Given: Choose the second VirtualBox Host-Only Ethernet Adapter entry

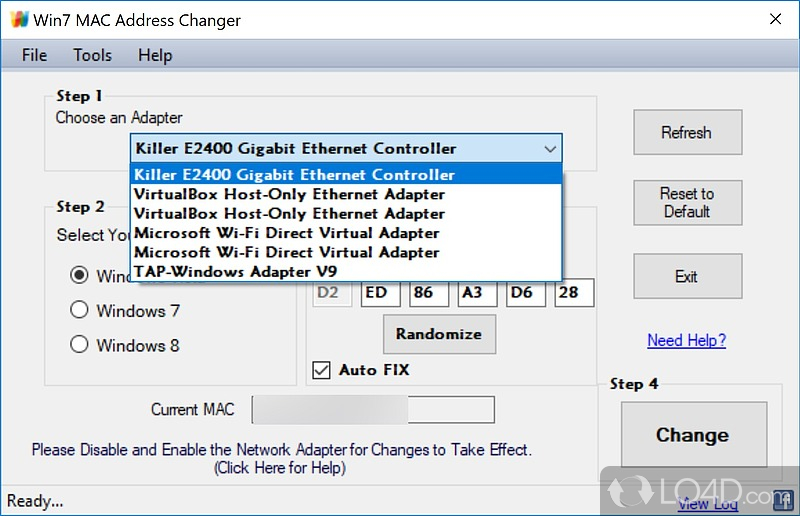Looking at the screenshot, I should tap(346, 213).
